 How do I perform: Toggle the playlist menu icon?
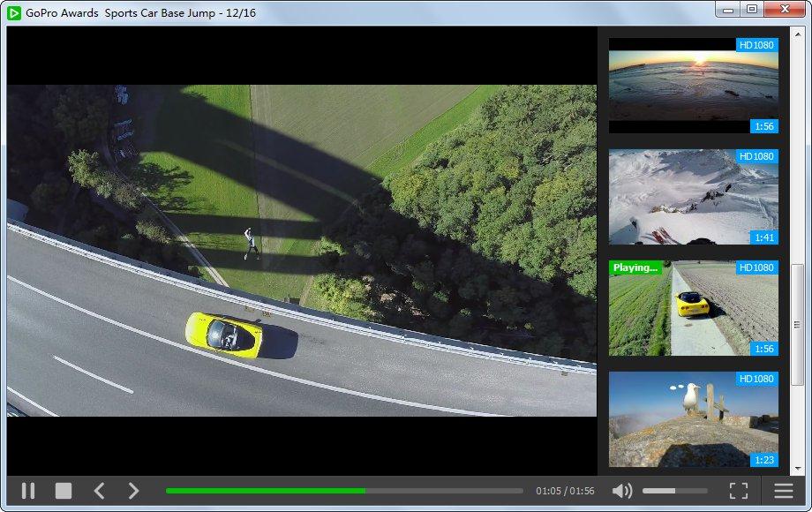(x=784, y=490)
